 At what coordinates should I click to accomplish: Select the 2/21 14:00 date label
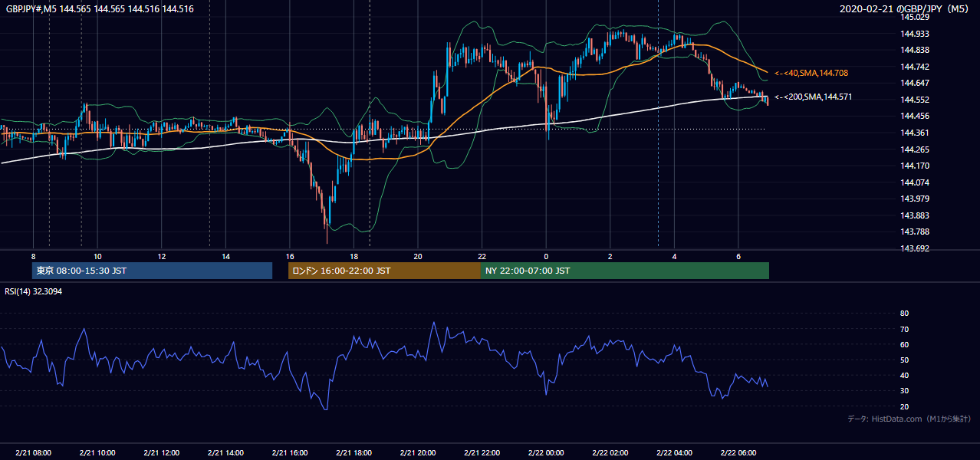[x=225, y=452]
